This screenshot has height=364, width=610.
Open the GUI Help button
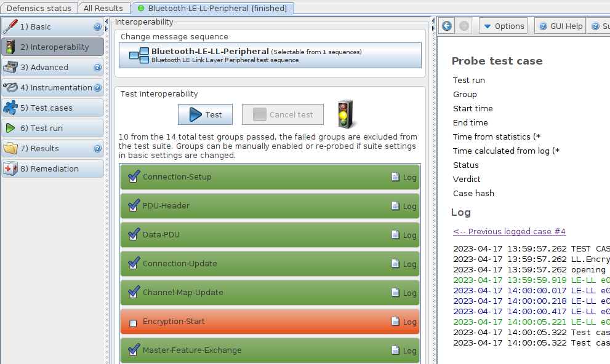(x=560, y=26)
